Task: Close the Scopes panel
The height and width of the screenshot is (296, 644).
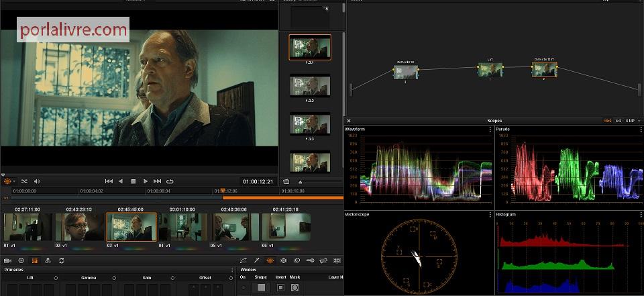Action: [x=349, y=121]
